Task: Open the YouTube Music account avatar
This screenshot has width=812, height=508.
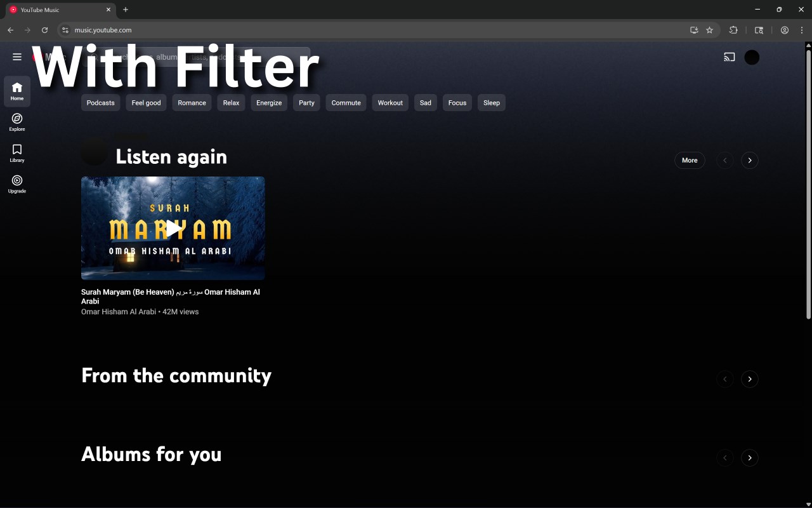Action: point(752,57)
